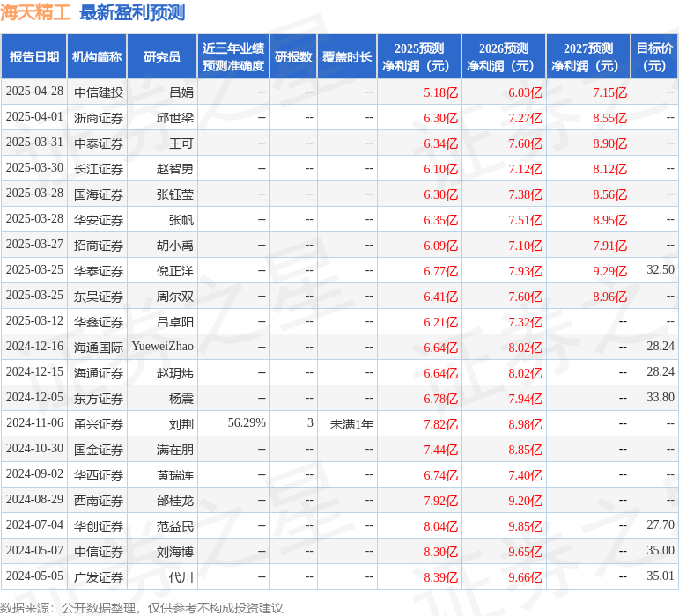Click the target price 27.70
Image resolution: width=679 pixels, height=616 pixels.
coord(661,524)
